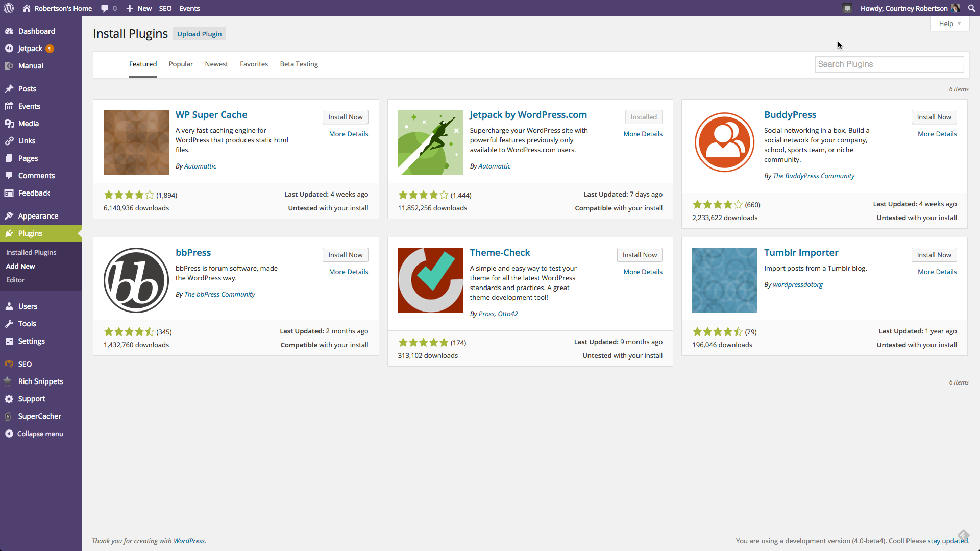Click into the Search Plugins field
980x551 pixels.
pyautogui.click(x=889, y=64)
